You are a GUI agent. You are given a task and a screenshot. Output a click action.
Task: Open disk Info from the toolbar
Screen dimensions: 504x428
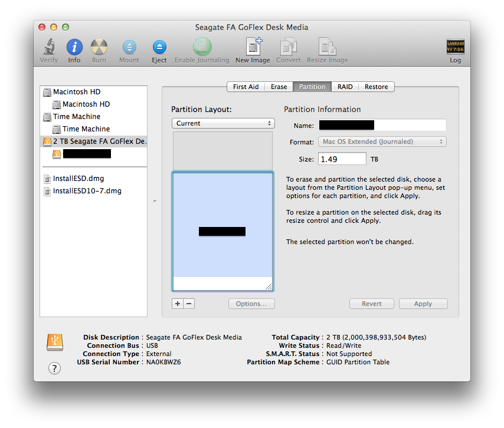(74, 47)
